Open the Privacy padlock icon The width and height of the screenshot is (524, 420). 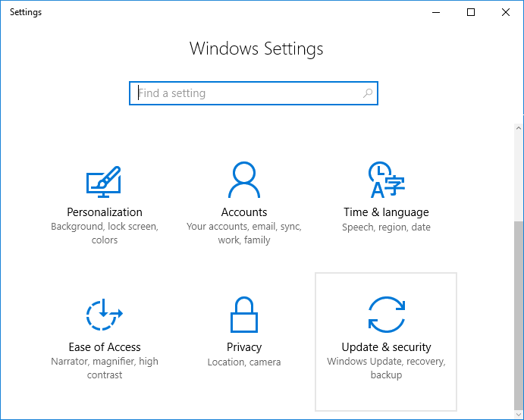pyautogui.click(x=244, y=315)
